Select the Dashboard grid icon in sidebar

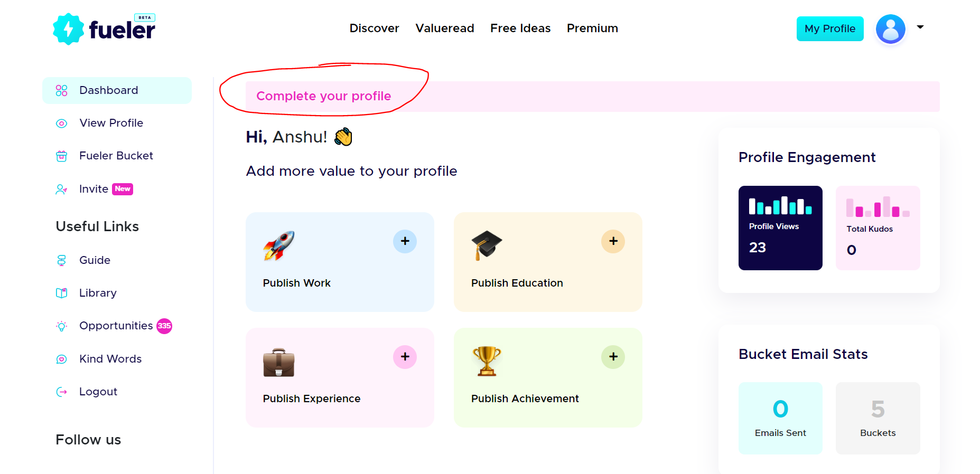[61, 90]
